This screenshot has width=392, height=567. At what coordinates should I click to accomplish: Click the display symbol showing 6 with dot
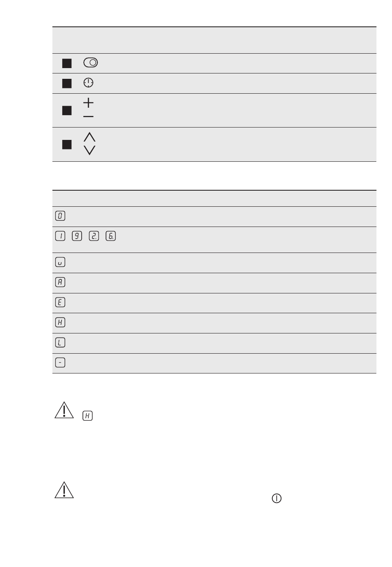111,236
